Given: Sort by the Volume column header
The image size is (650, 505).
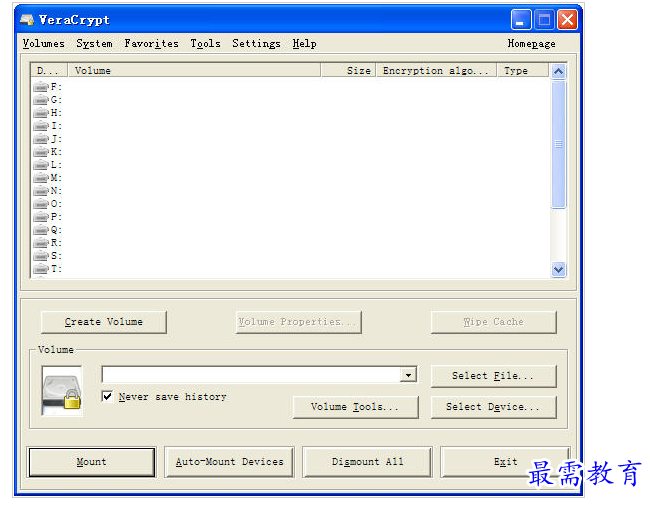Looking at the screenshot, I should [194, 70].
